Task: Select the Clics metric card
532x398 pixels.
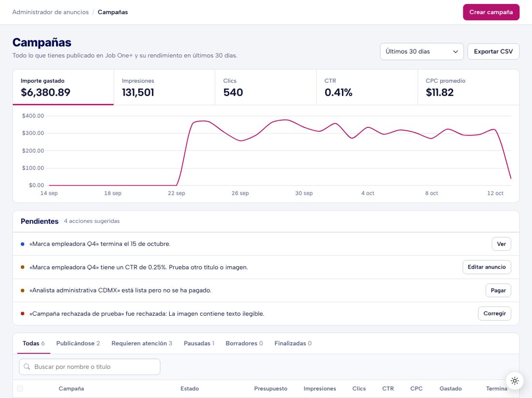Action: click(x=266, y=87)
